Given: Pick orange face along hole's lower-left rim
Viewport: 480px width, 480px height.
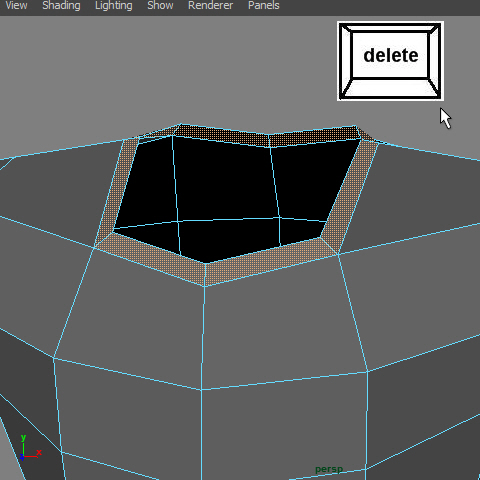Looking at the screenshot, I should click(153, 257).
